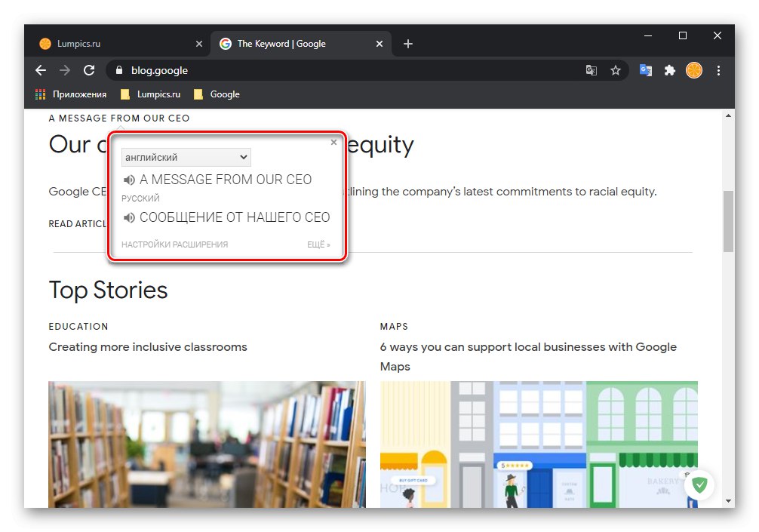
Task: Open the НАСТРОЙКИ РАСШИРЕНИЯ link
Action: click(174, 244)
